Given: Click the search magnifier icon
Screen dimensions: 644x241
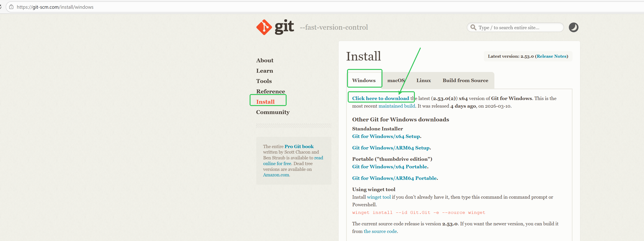Looking at the screenshot, I should pyautogui.click(x=473, y=27).
